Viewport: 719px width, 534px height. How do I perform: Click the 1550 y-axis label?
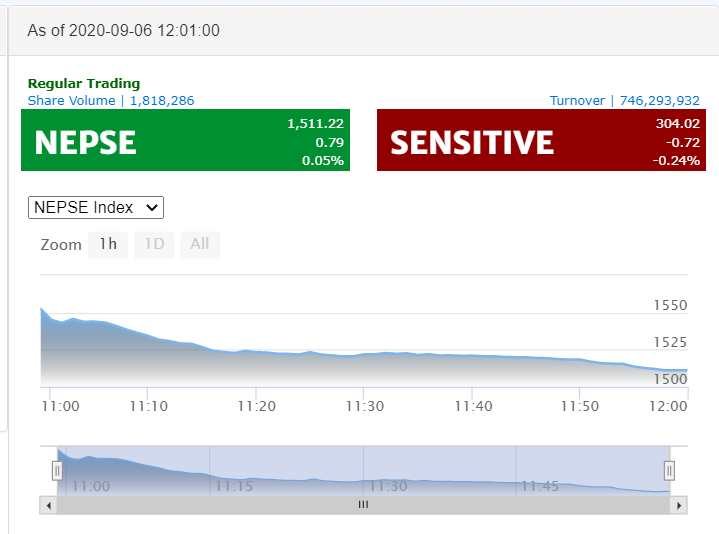click(670, 305)
